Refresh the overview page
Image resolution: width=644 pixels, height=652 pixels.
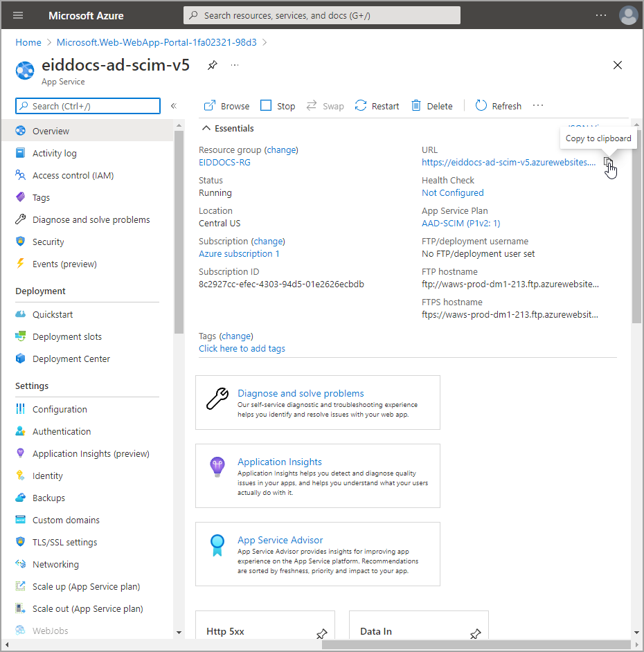pos(498,106)
